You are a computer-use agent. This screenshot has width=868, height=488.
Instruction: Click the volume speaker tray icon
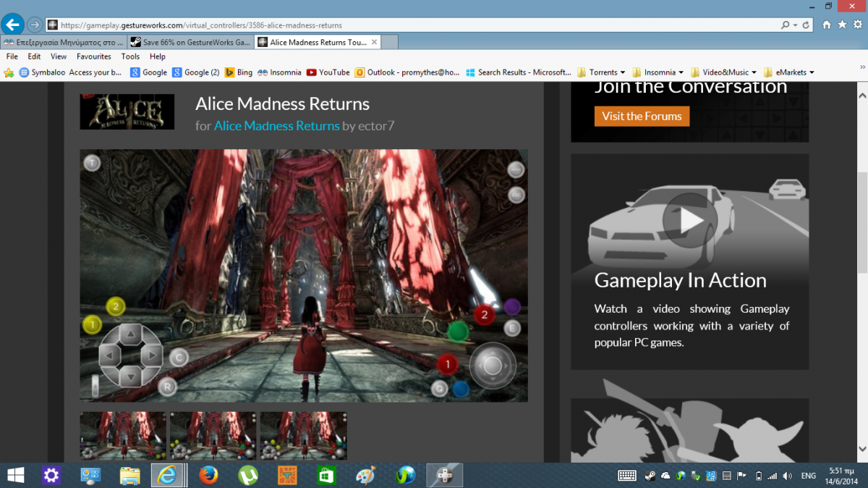(x=786, y=476)
